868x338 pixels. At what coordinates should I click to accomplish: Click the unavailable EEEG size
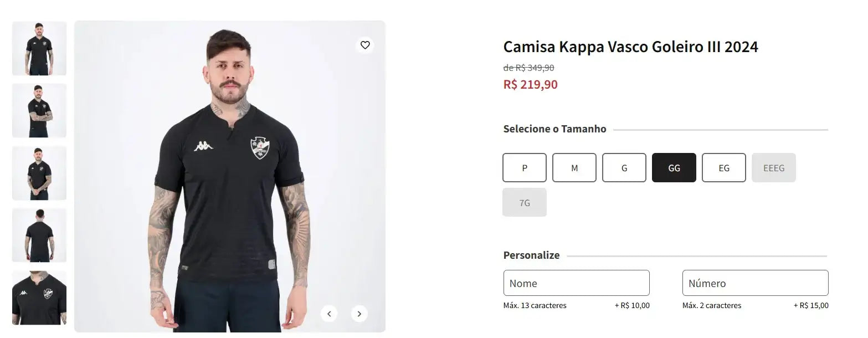click(x=773, y=167)
